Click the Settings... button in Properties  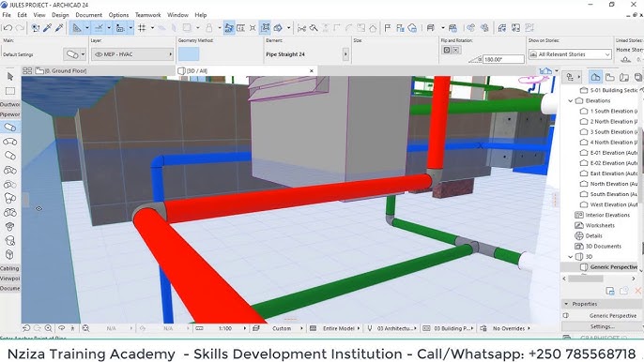coord(602,326)
